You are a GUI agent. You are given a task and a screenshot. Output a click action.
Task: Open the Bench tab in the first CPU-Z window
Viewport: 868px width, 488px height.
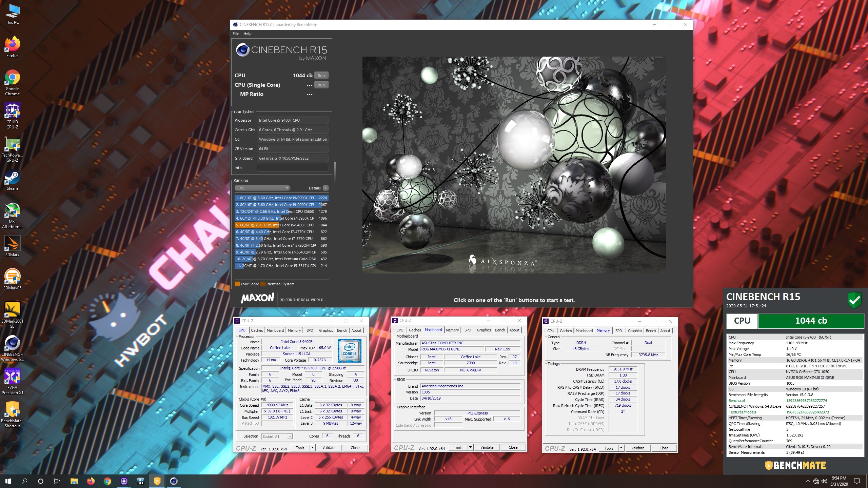tap(342, 330)
